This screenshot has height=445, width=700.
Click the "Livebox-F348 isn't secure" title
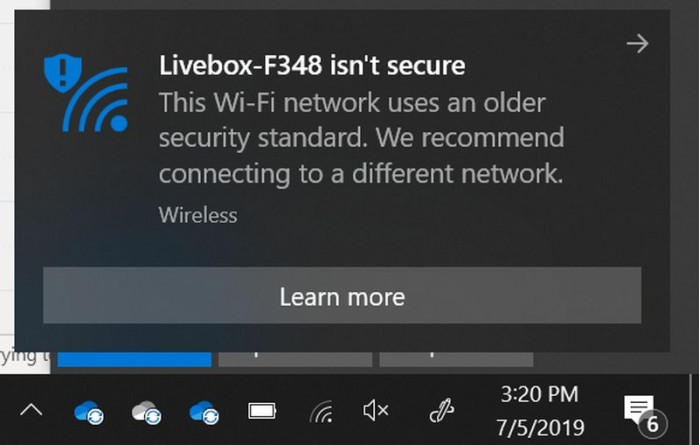[x=312, y=67]
